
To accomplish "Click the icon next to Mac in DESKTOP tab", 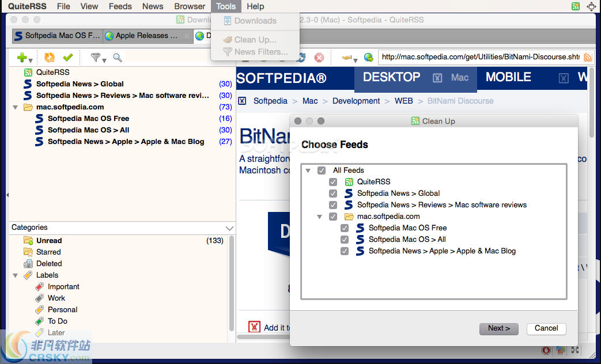I will point(437,78).
